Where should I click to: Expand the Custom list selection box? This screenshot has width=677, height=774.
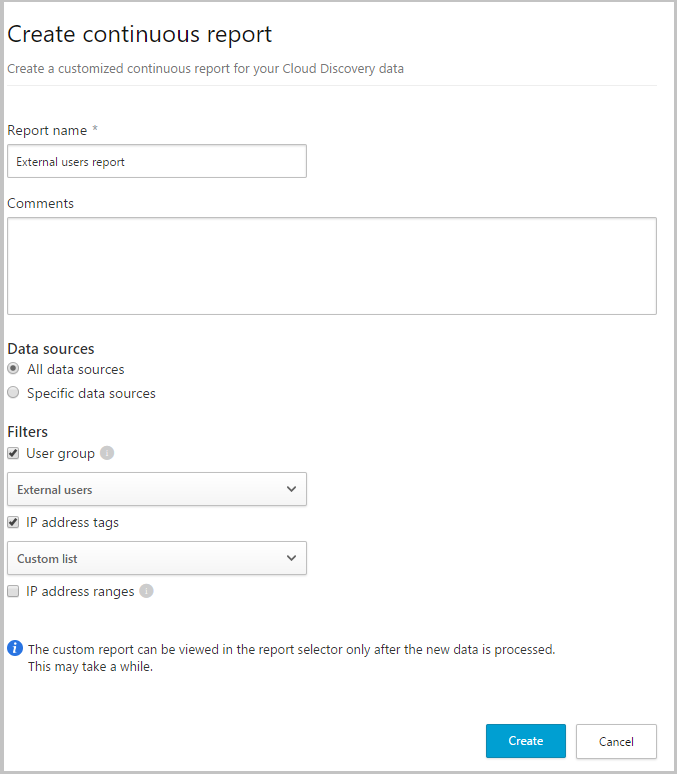click(x=156, y=558)
